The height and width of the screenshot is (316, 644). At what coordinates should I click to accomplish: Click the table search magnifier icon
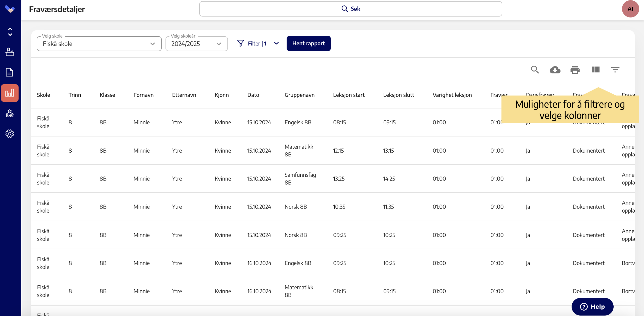535,70
